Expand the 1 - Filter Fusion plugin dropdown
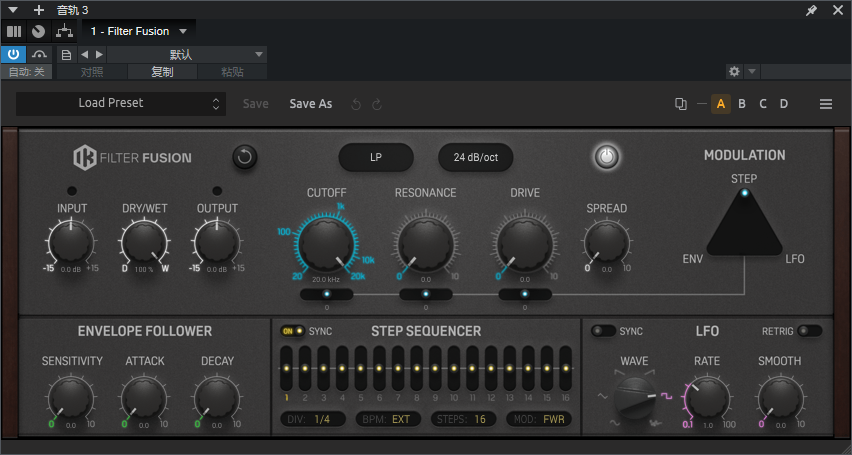Viewport: 852px width, 455px height. [183, 32]
